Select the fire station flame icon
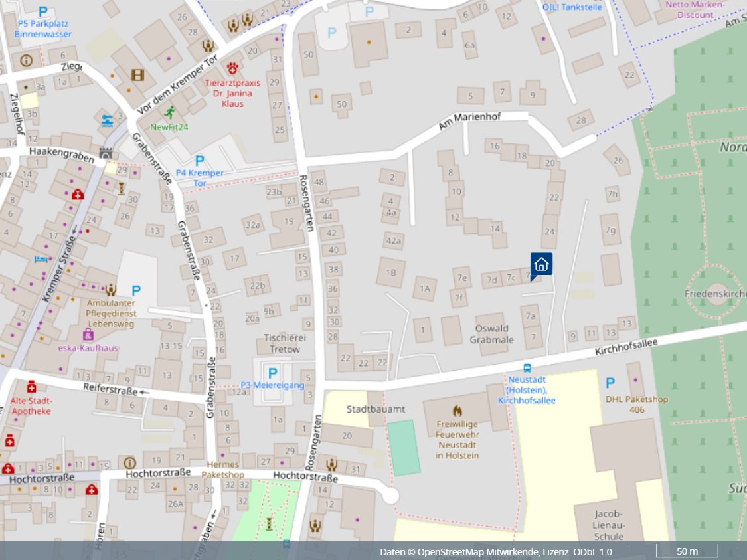Viewport: 747px width, 560px height. (x=457, y=410)
